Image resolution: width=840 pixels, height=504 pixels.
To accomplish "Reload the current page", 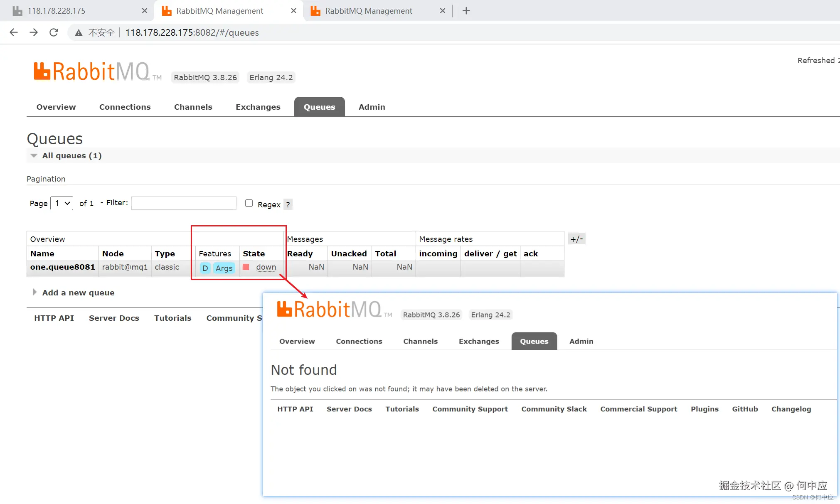I will click(54, 32).
